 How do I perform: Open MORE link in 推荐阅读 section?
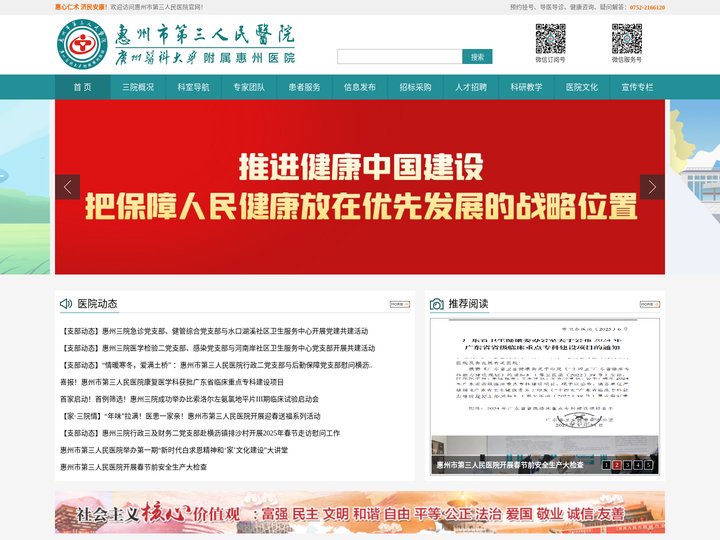coord(650,304)
